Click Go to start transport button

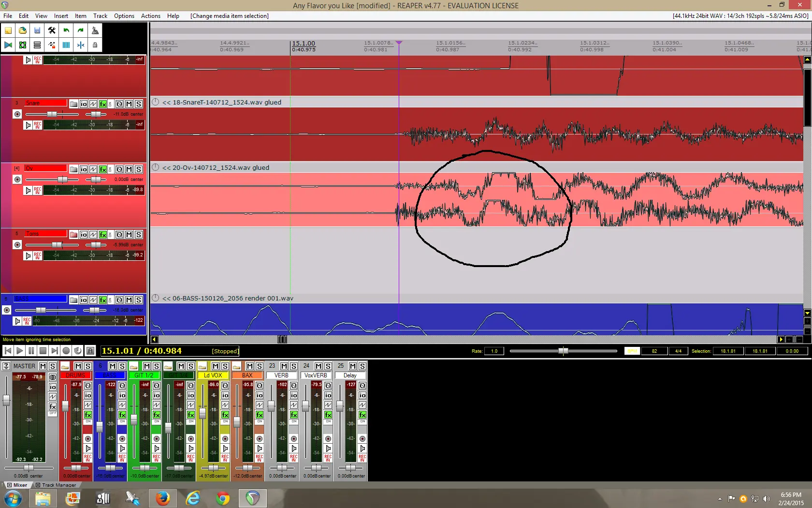point(8,351)
